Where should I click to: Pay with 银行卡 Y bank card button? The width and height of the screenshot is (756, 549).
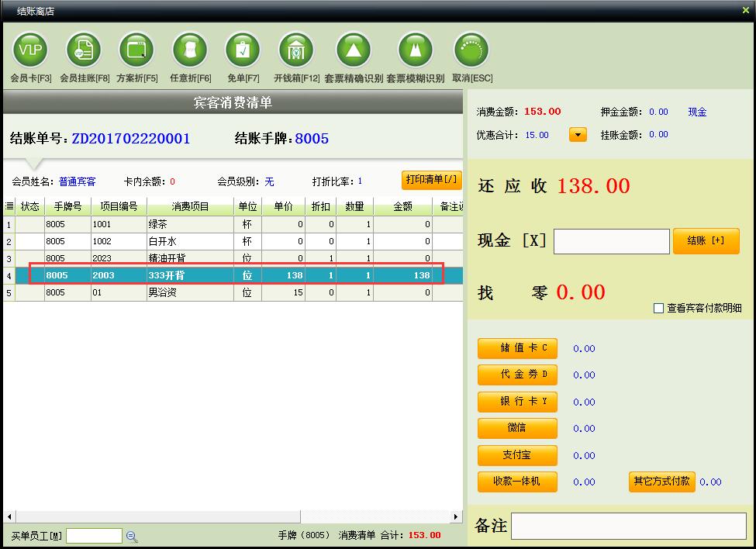coord(517,402)
